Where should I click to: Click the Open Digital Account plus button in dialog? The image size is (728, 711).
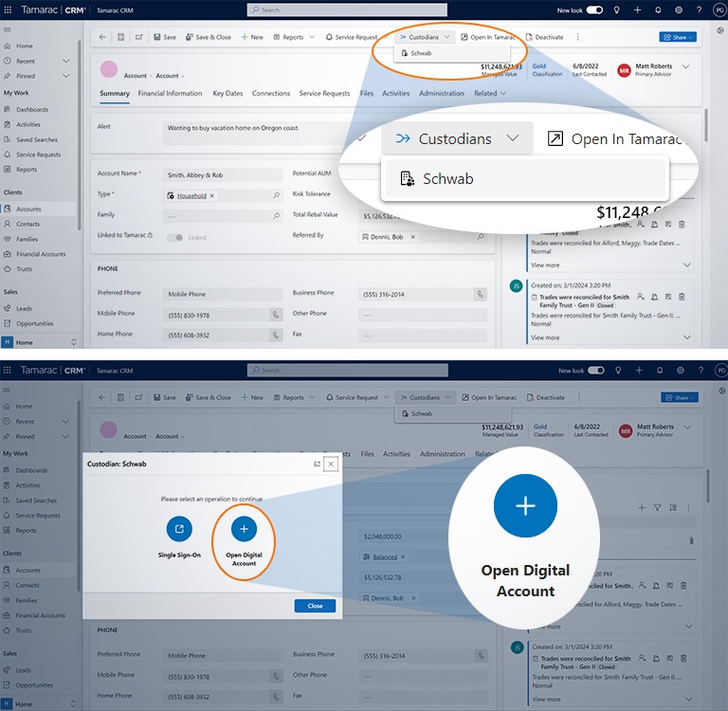click(x=244, y=528)
